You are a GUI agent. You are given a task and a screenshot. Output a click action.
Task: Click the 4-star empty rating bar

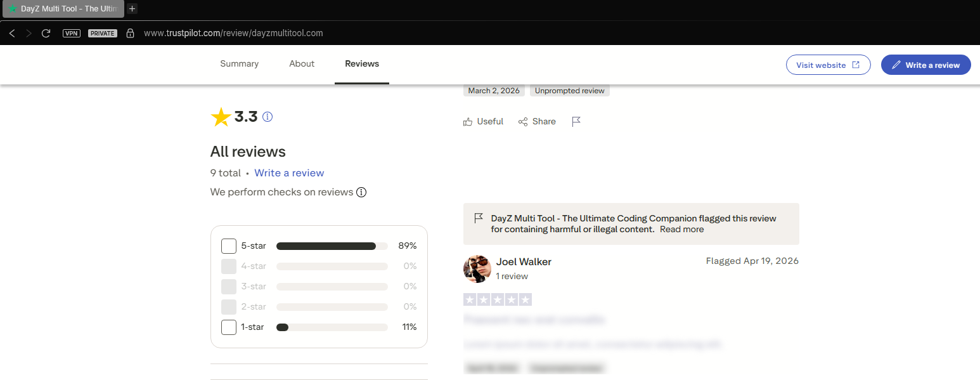click(332, 266)
